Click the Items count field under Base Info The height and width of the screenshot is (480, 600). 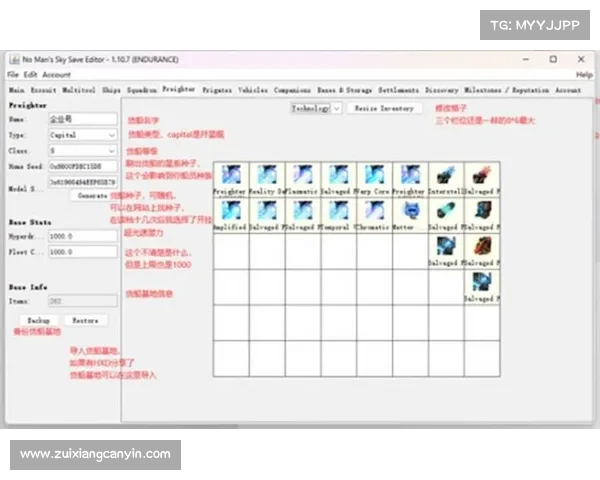pyautogui.click(x=83, y=301)
